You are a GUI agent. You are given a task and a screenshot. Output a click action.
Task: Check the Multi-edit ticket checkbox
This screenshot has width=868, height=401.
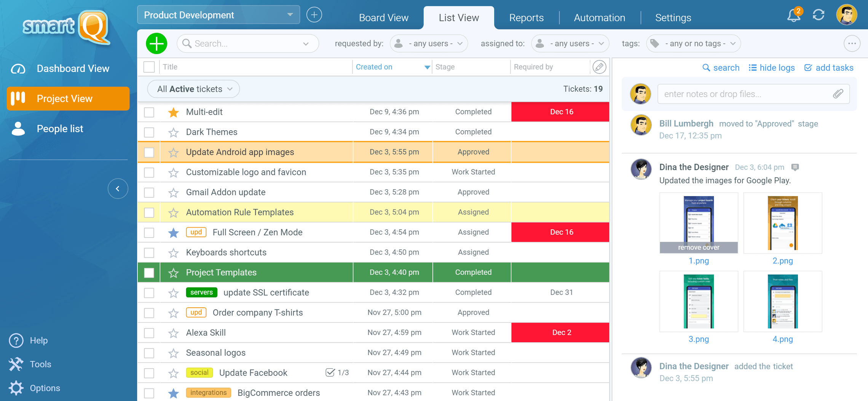tap(149, 112)
